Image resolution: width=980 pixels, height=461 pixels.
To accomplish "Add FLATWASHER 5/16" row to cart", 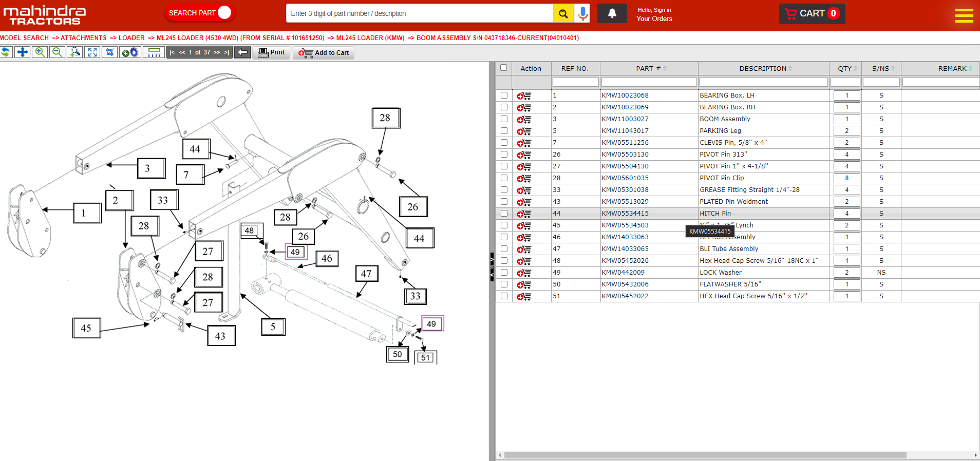I will (x=524, y=285).
